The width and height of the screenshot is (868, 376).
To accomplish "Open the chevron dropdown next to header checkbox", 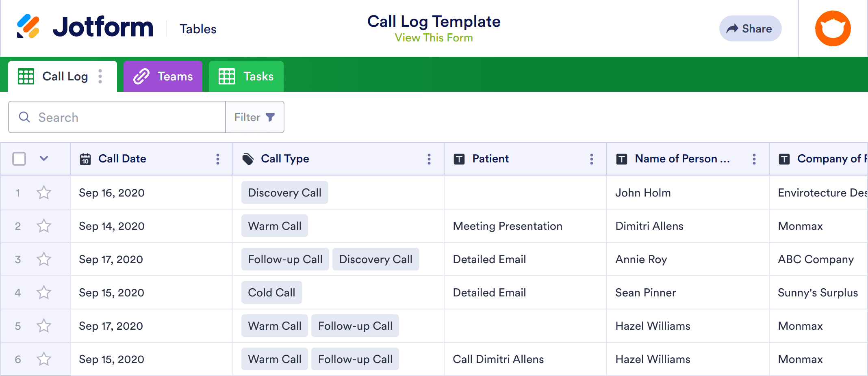I will 44,159.
